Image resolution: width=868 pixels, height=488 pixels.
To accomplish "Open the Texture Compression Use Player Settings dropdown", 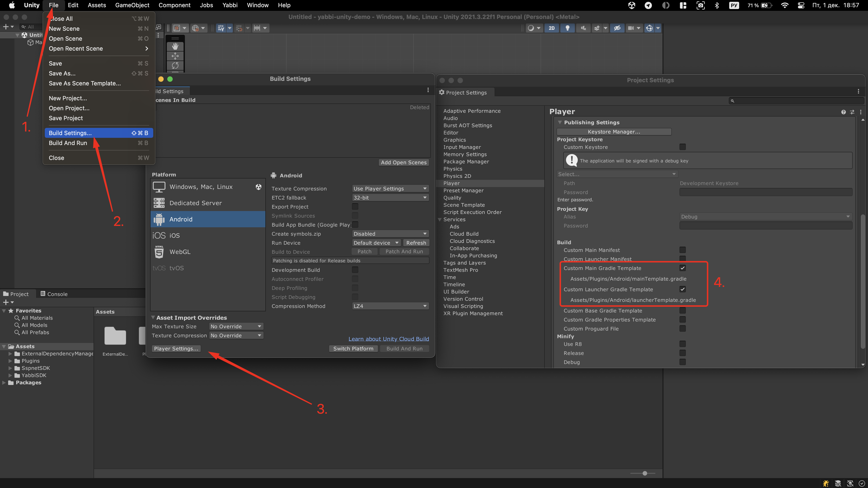I will pyautogui.click(x=390, y=188).
